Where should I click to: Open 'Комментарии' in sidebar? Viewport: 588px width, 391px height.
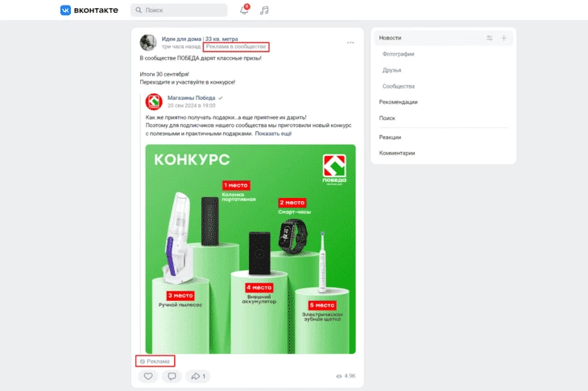[397, 153]
